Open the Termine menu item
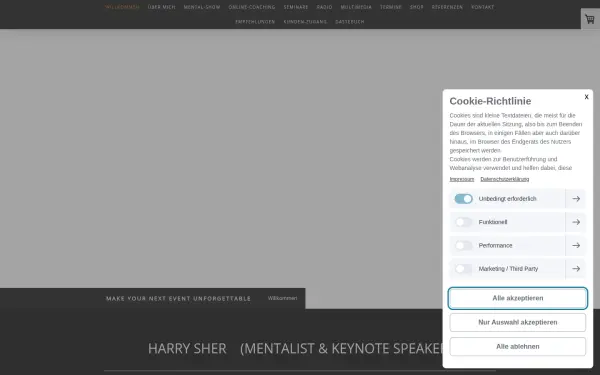Image resolution: width=600 pixels, height=375 pixels. (x=391, y=7)
